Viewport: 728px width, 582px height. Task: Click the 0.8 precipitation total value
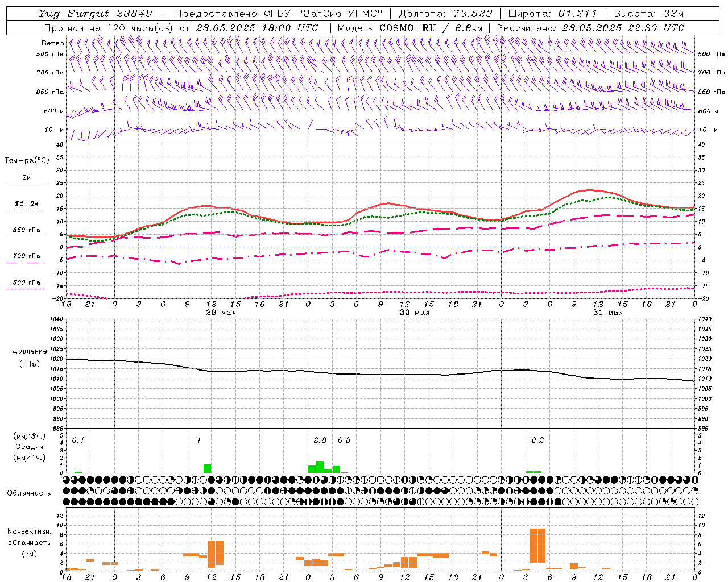(x=344, y=440)
